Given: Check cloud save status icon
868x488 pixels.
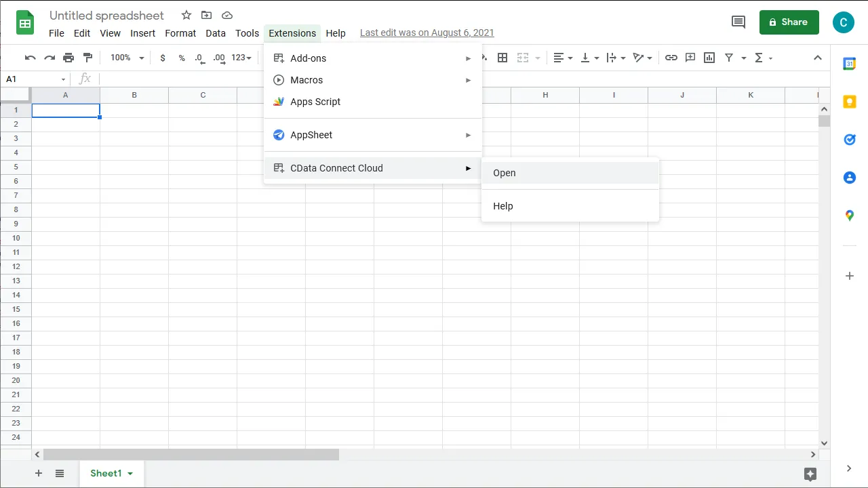Looking at the screenshot, I should click(227, 15).
